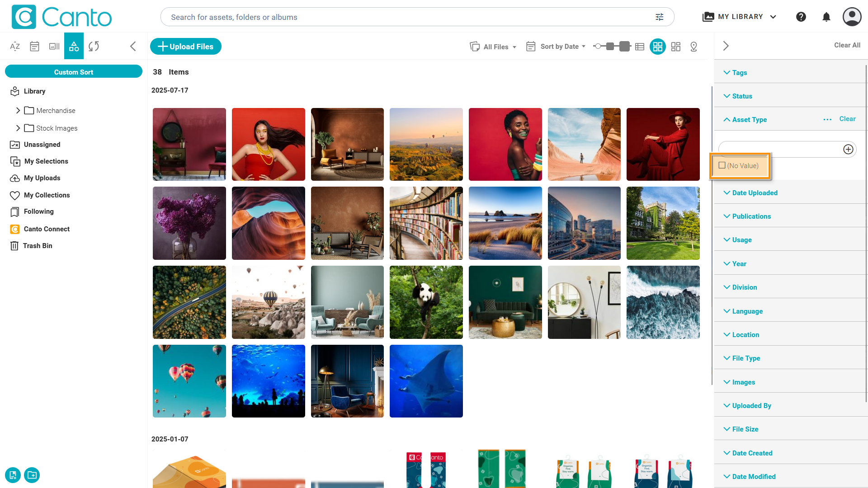Screen dimensions: 868x488
Task: Expand the File Type filter
Action: (x=741, y=358)
